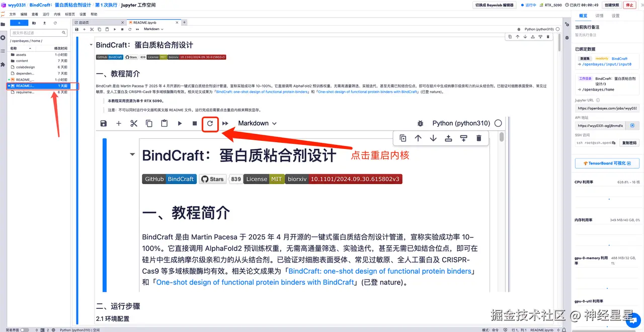Open the running terminals and kernels sidebar icon
Screen dimensions: 644x332
click(3, 38)
